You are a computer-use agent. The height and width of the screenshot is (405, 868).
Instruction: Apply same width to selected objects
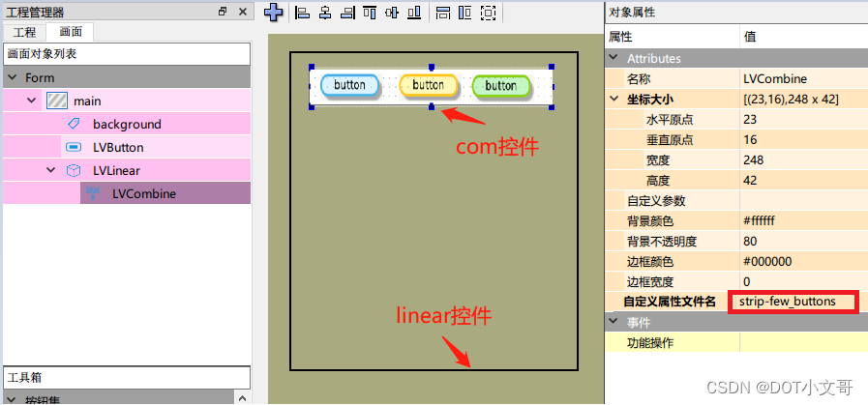[443, 13]
